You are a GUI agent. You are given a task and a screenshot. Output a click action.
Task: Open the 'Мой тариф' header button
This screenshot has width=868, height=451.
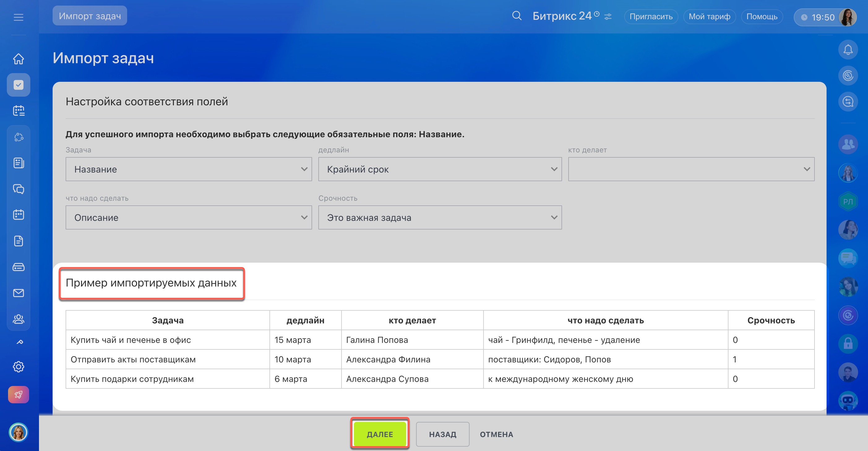tap(709, 16)
